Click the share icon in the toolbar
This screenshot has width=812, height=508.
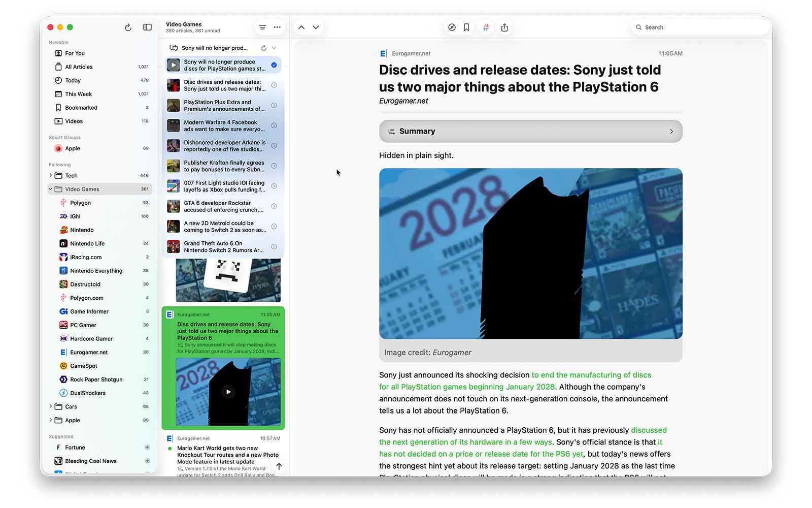[x=504, y=27]
